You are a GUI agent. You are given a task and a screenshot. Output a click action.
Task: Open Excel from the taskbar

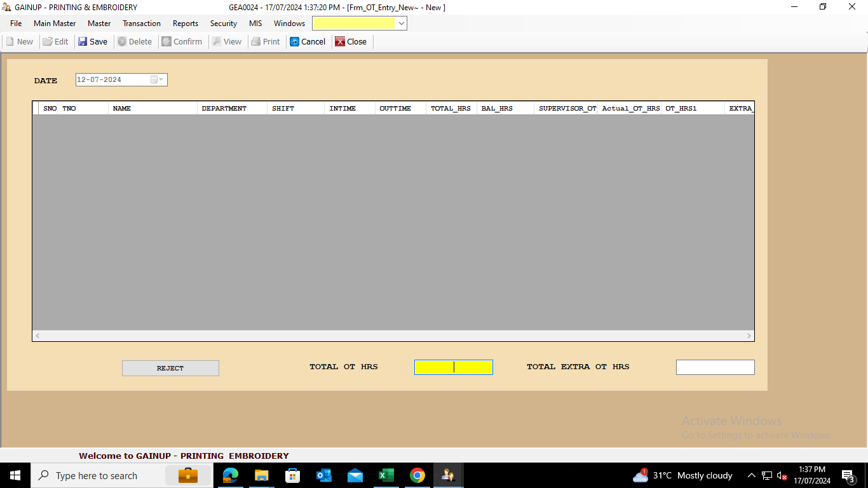pos(386,475)
